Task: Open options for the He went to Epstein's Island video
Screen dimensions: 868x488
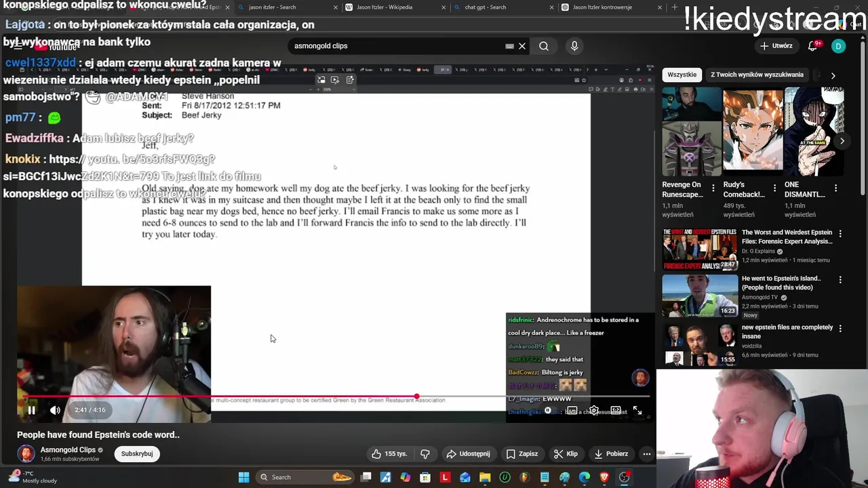Action: click(840, 279)
